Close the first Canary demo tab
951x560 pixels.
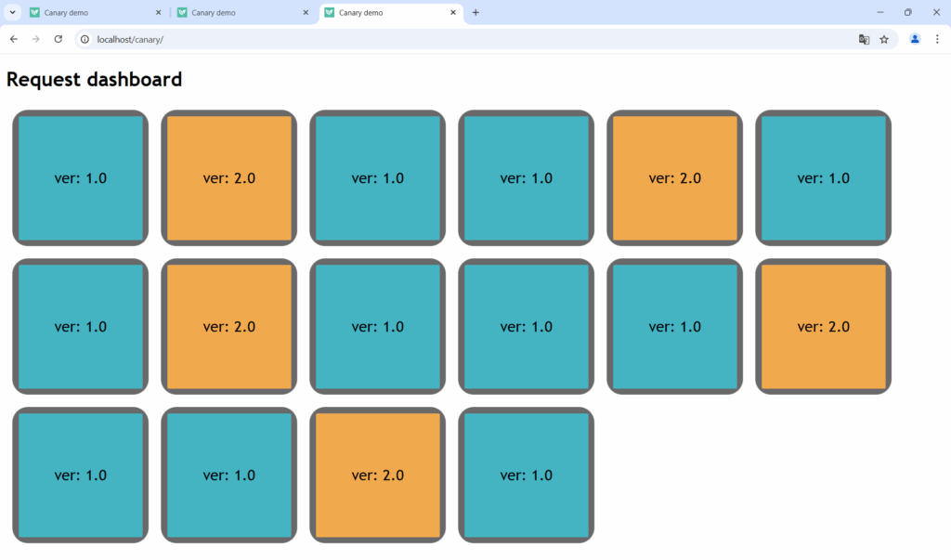coord(158,13)
